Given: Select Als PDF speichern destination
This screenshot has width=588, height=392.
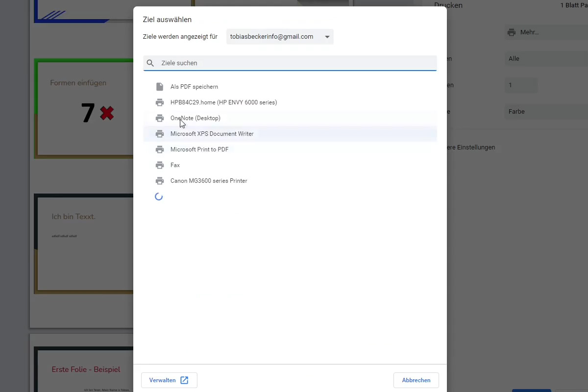Looking at the screenshot, I should pos(290,87).
